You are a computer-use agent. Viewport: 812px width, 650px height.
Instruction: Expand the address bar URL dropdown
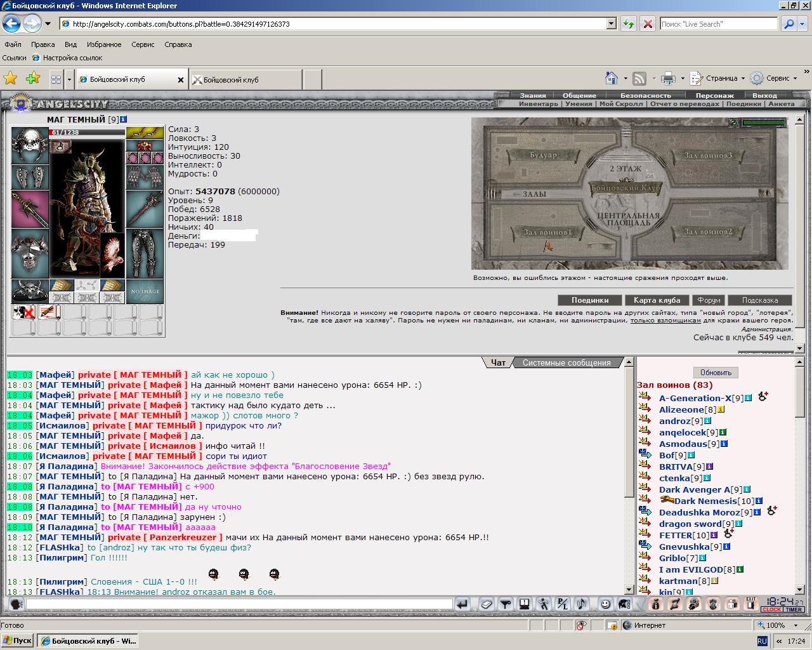pos(612,24)
